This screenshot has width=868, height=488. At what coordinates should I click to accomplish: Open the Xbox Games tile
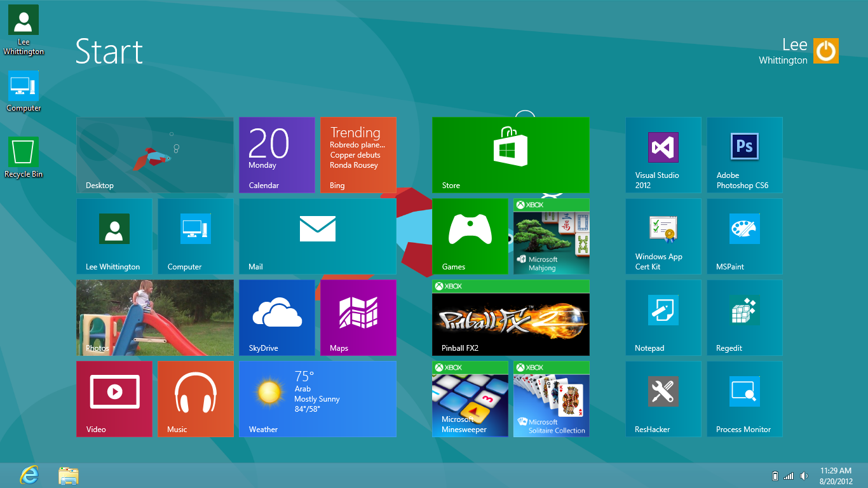coord(470,236)
